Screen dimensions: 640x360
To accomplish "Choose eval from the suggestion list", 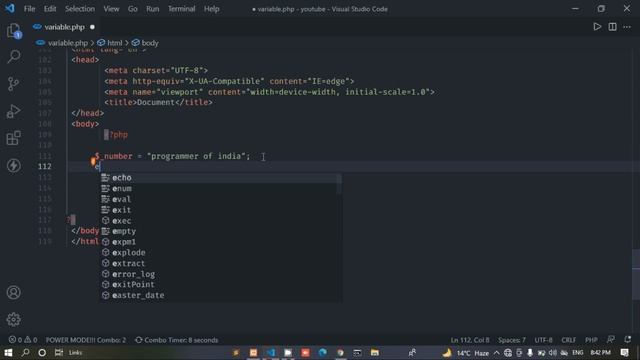I will tap(221, 199).
